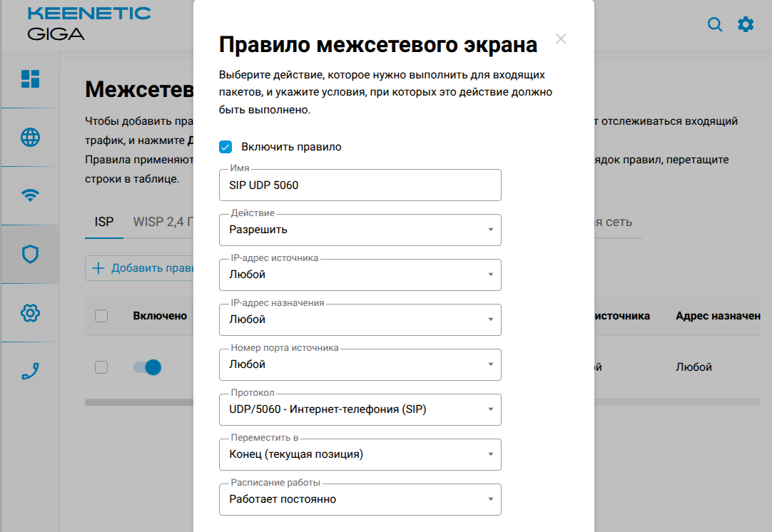Viewport: 772px width, 532px height.
Task: Open the Wi-Fi section icon in sidebar
Action: 30,196
